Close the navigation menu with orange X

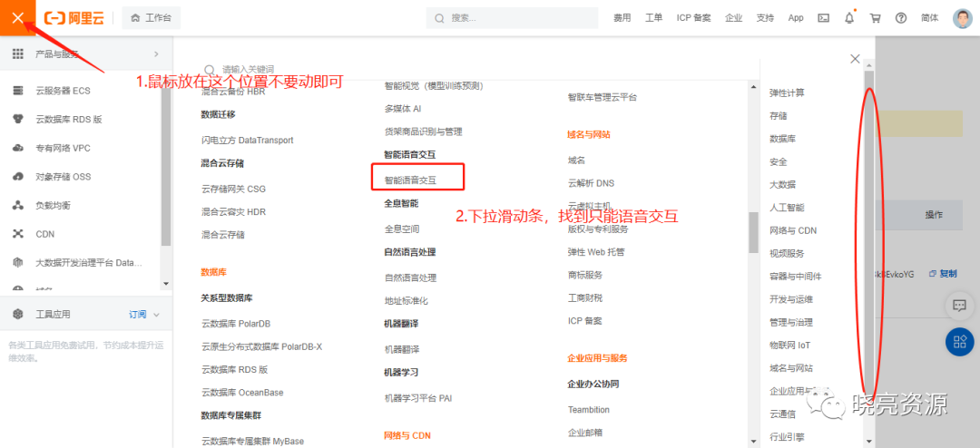click(x=17, y=17)
